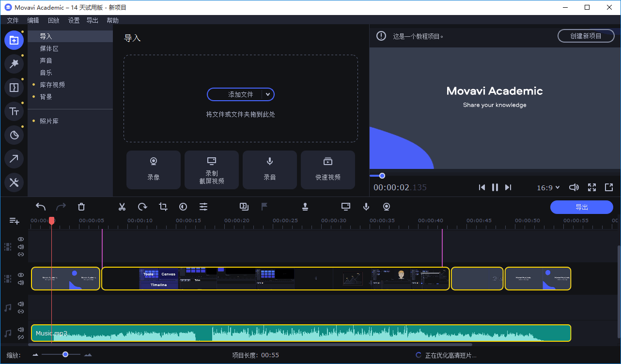
Task: Click the rotate clip icon
Action: click(142, 207)
